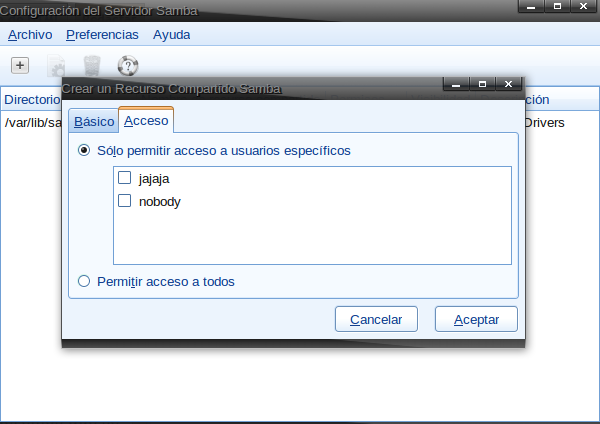The height and width of the screenshot is (424, 600).
Task: Open the Ayuda menu
Action: [171, 35]
